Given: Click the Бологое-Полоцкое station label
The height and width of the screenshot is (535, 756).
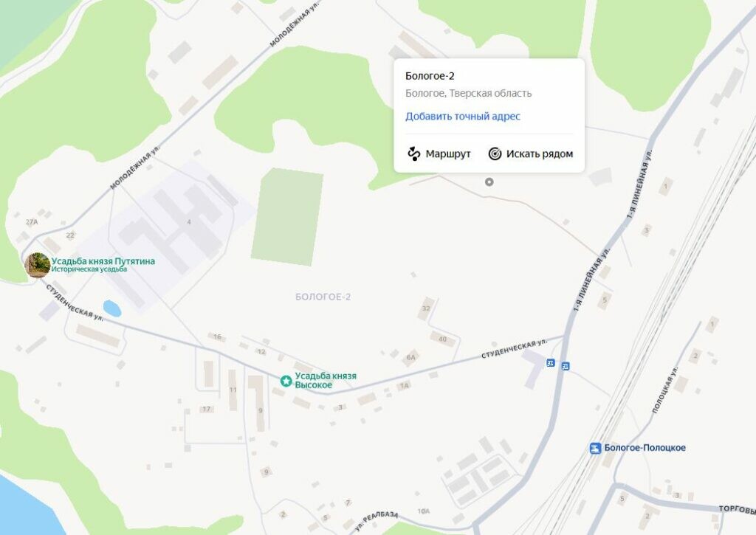Looking at the screenshot, I should 645,448.
